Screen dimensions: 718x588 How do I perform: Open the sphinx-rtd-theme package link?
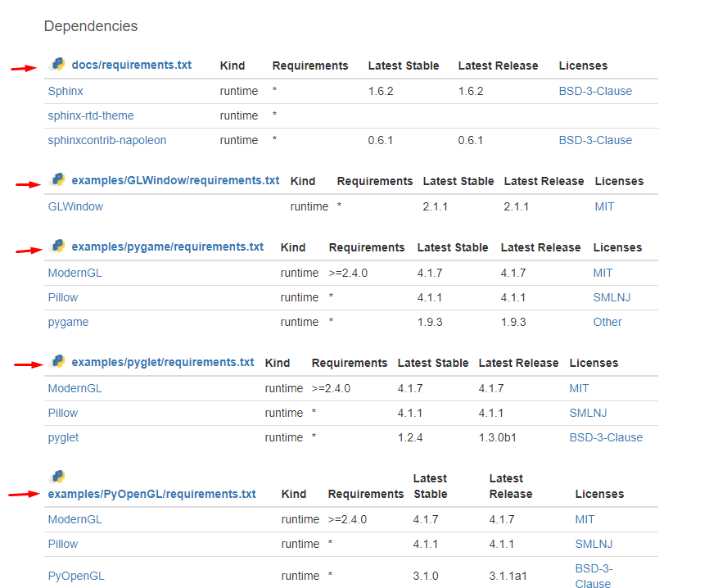coord(91,115)
